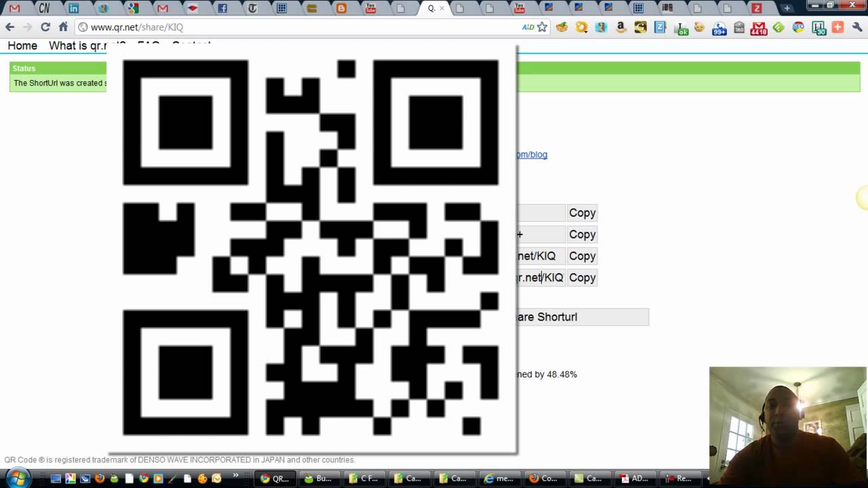Open Gmail checker extension showing 4418

[x=759, y=28]
